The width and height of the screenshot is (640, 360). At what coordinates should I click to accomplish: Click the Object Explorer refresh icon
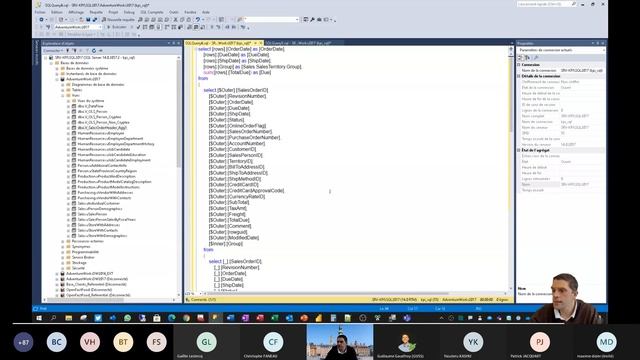94,51
